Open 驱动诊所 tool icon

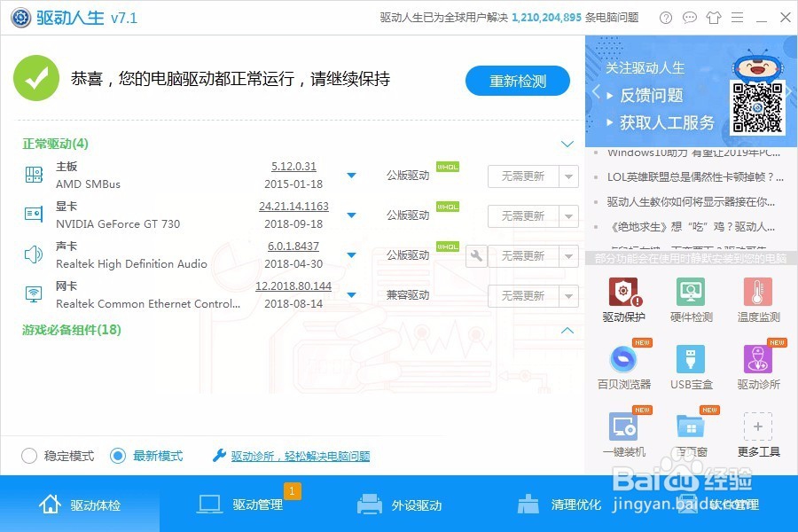tap(758, 359)
